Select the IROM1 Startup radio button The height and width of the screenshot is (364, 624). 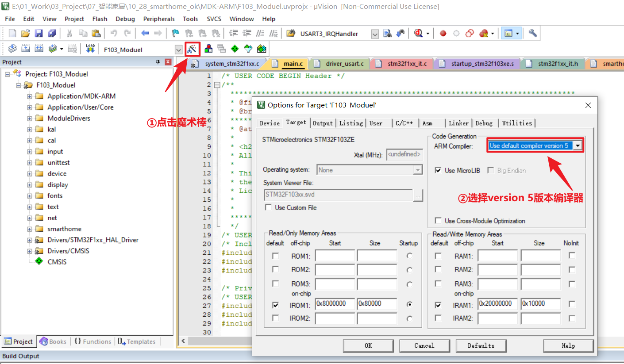point(410,304)
